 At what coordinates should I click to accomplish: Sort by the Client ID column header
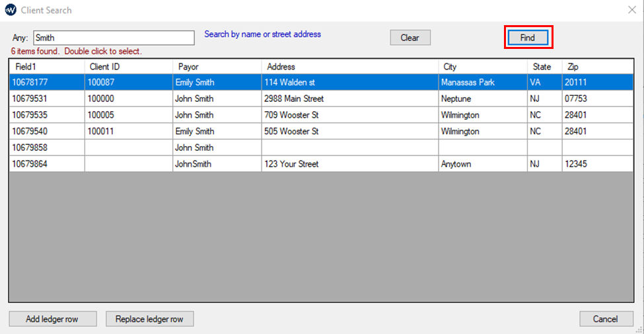click(128, 67)
